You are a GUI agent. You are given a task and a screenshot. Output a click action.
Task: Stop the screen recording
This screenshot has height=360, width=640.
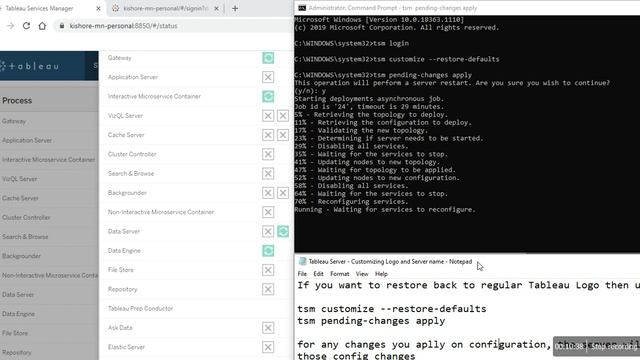614,347
